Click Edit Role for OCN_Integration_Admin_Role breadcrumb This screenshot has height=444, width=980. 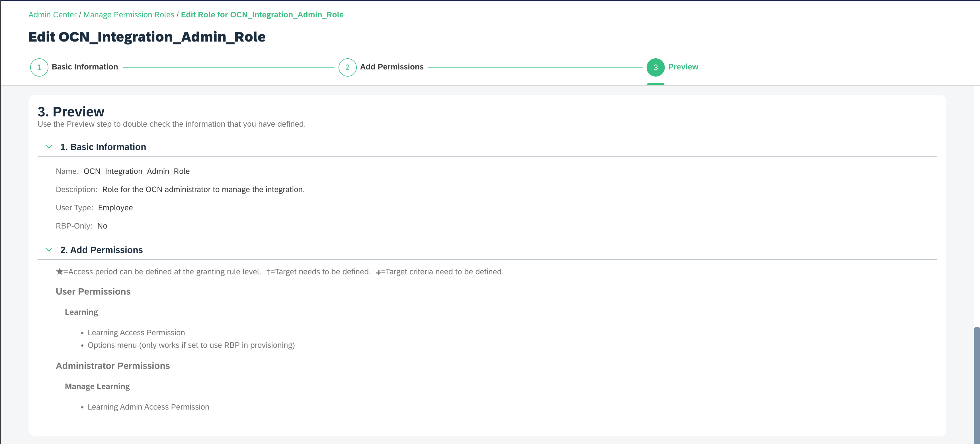(x=262, y=15)
